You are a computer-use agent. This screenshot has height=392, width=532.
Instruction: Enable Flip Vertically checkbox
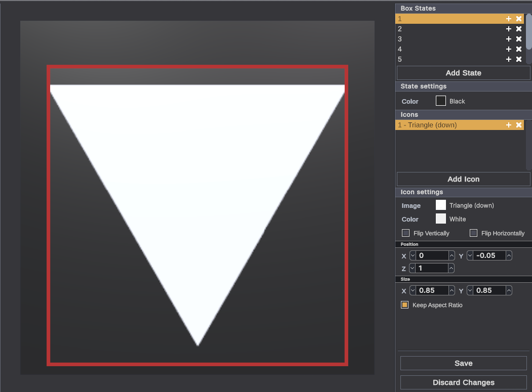(405, 233)
